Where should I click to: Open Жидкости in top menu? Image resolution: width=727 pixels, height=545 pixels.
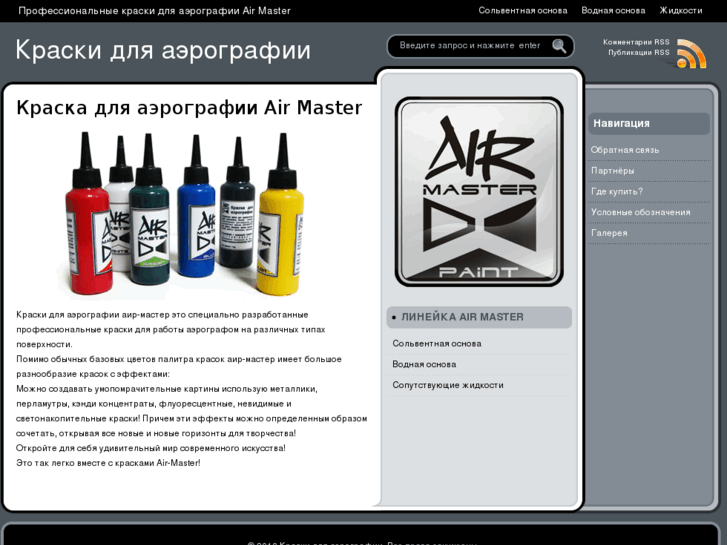[x=680, y=11]
